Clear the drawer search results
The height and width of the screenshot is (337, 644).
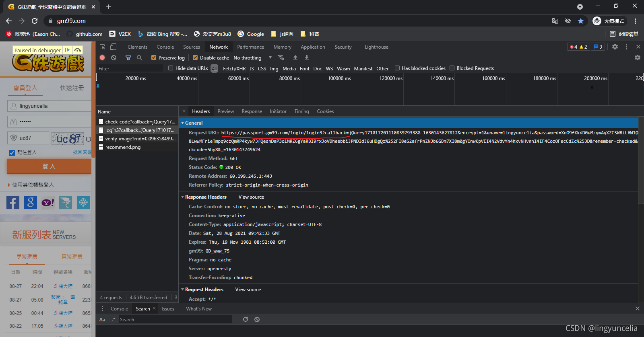coord(257,319)
